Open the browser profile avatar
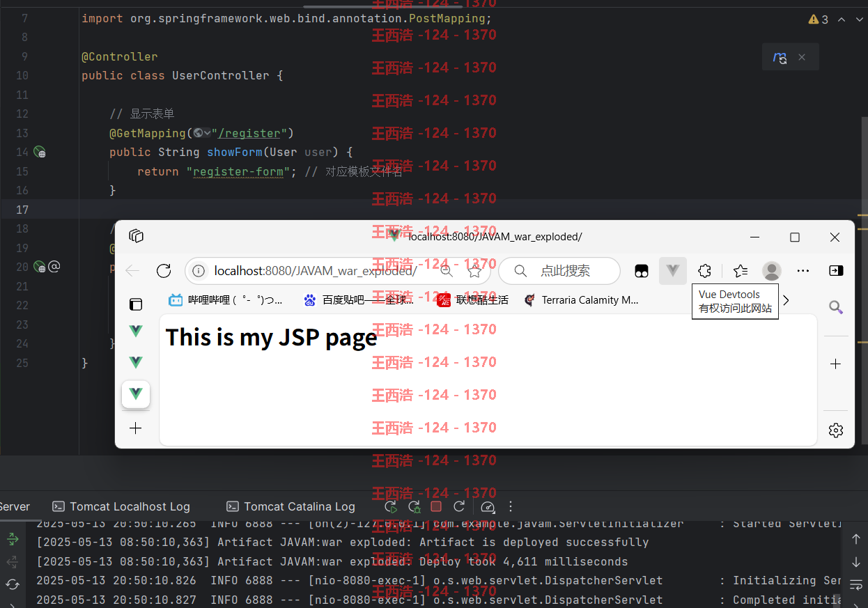 coord(772,271)
